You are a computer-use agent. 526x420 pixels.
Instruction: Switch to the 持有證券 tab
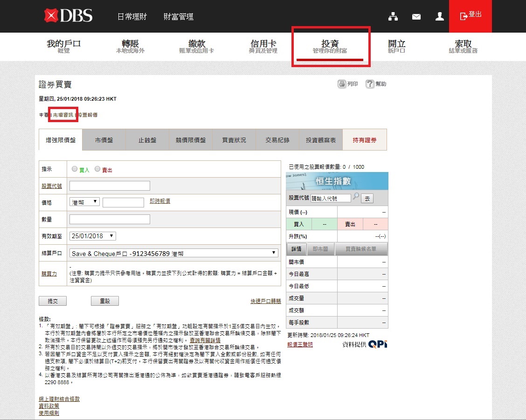364,140
